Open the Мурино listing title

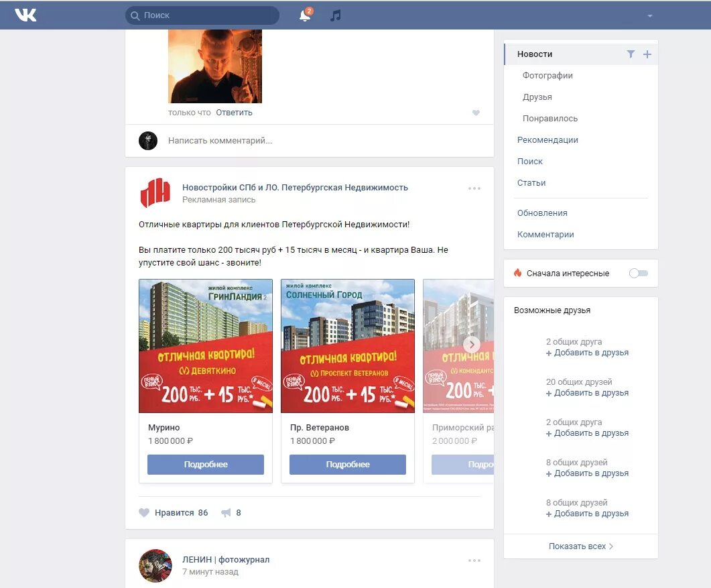(164, 427)
